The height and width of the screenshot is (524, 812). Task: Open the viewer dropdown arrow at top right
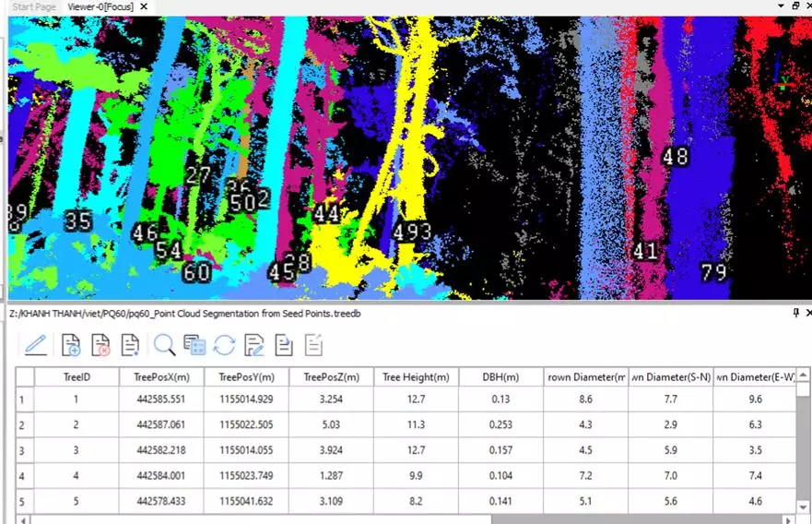(x=781, y=6)
